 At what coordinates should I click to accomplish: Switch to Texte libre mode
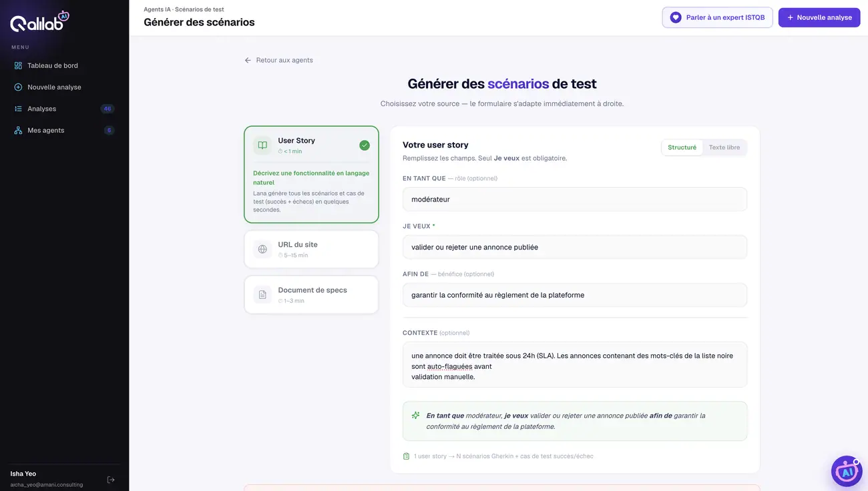pyautogui.click(x=724, y=147)
